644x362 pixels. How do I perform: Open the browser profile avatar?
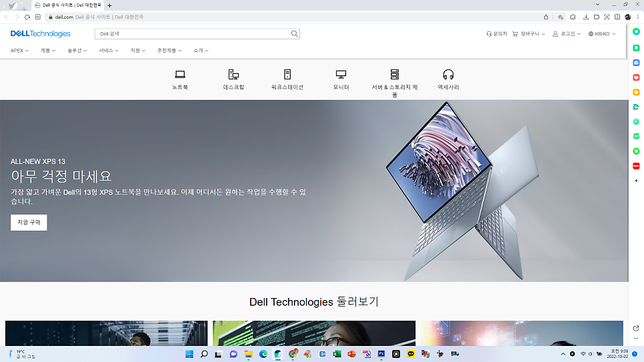click(627, 17)
